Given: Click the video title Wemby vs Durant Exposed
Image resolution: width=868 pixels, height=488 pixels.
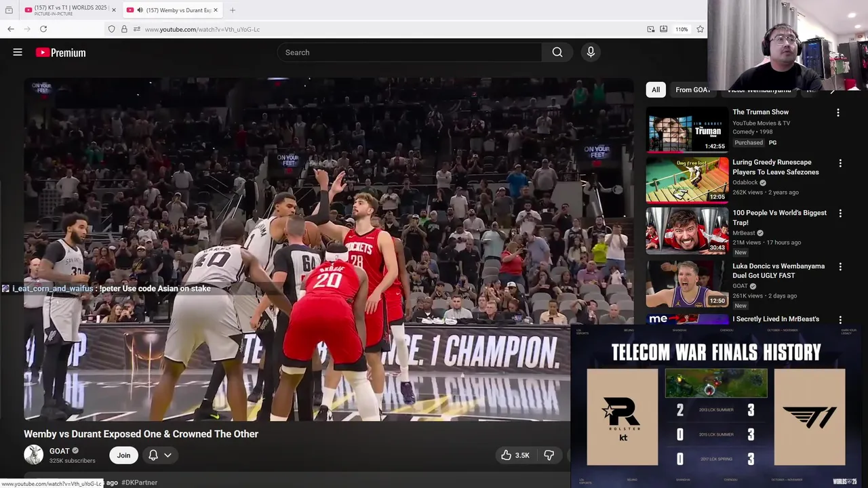Looking at the screenshot, I should tap(141, 434).
